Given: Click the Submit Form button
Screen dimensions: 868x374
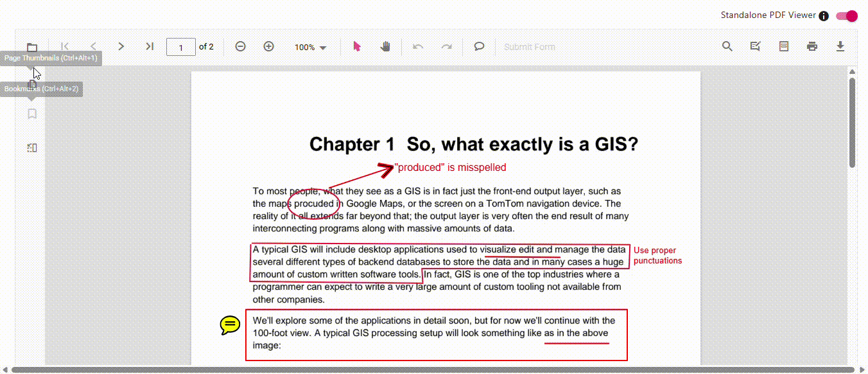Looking at the screenshot, I should click(x=529, y=46).
